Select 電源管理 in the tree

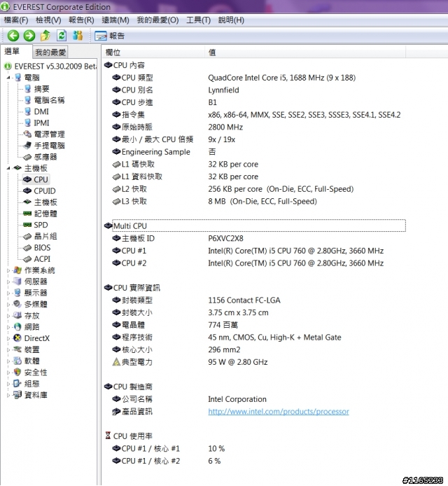[x=49, y=134]
